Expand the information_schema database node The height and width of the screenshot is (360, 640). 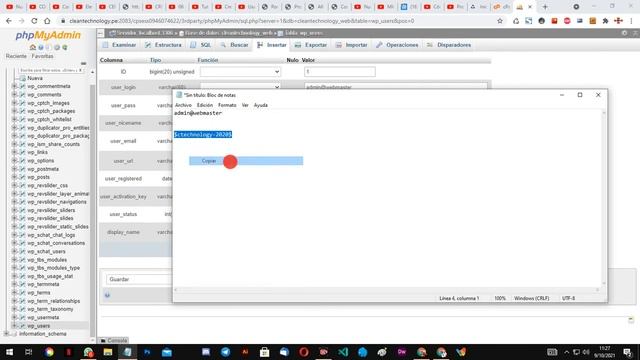pos(6,333)
